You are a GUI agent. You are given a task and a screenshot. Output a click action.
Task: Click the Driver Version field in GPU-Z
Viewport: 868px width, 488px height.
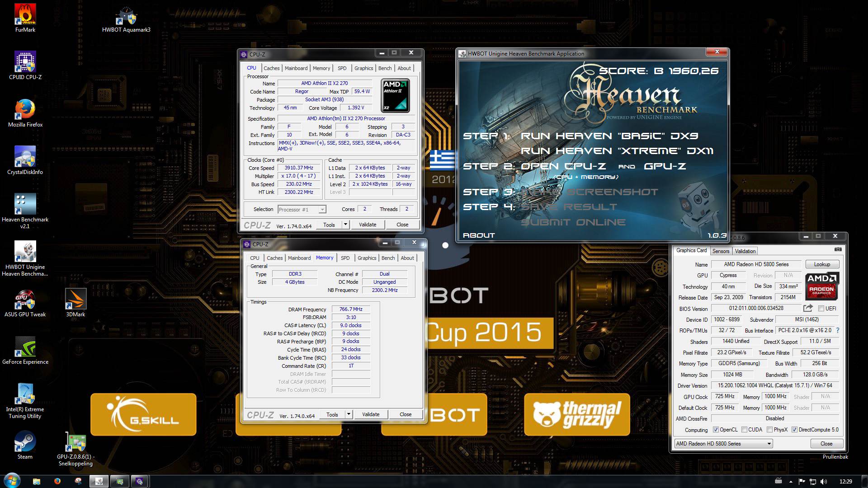pyautogui.click(x=775, y=385)
